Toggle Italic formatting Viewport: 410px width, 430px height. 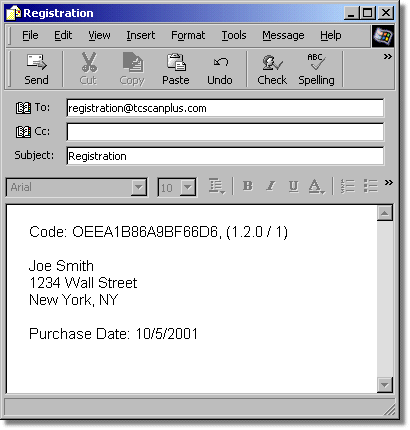point(271,186)
